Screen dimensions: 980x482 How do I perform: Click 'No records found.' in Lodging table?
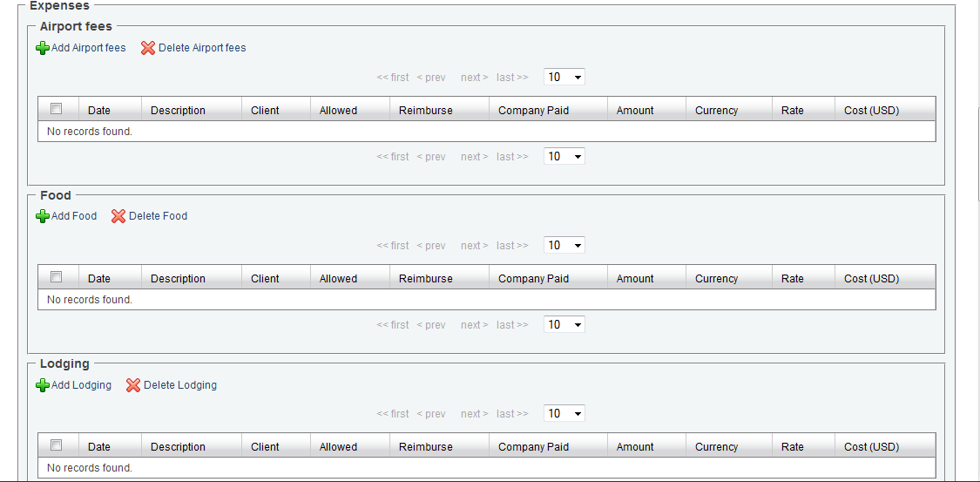coord(90,468)
